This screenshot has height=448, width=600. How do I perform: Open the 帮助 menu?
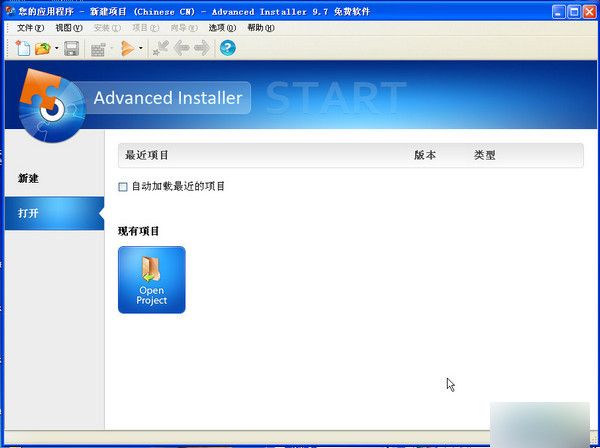pos(260,28)
